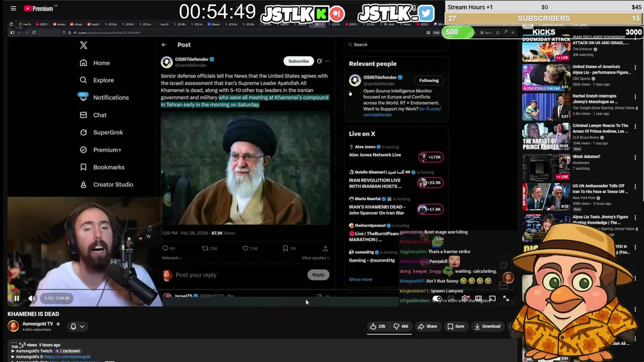Like the post with the heart icon
The height and width of the screenshot is (362, 644).
coord(245,248)
